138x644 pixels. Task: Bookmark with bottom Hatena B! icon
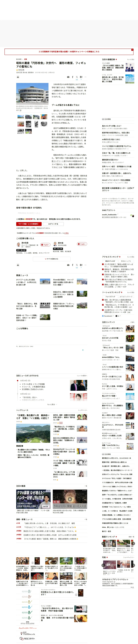coord(81,265)
